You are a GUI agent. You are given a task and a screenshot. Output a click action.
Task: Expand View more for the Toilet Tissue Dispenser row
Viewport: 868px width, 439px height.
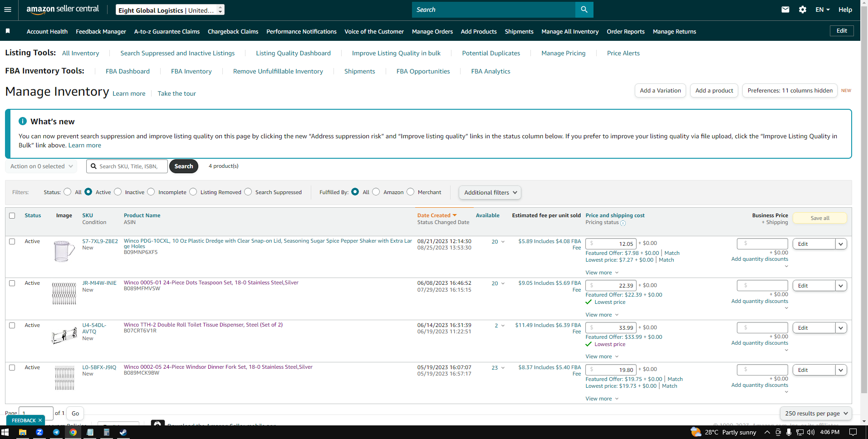coord(602,356)
